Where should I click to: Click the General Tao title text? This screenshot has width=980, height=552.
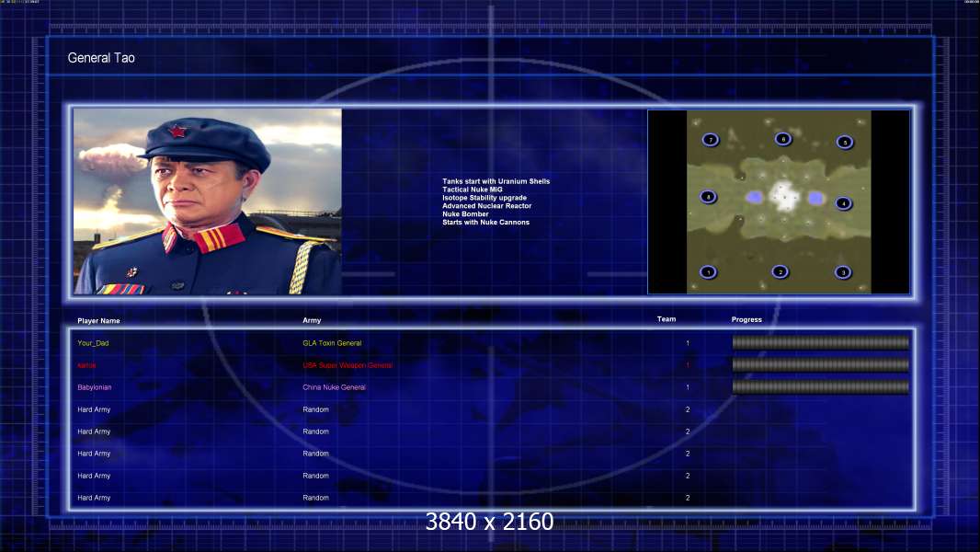click(x=101, y=58)
